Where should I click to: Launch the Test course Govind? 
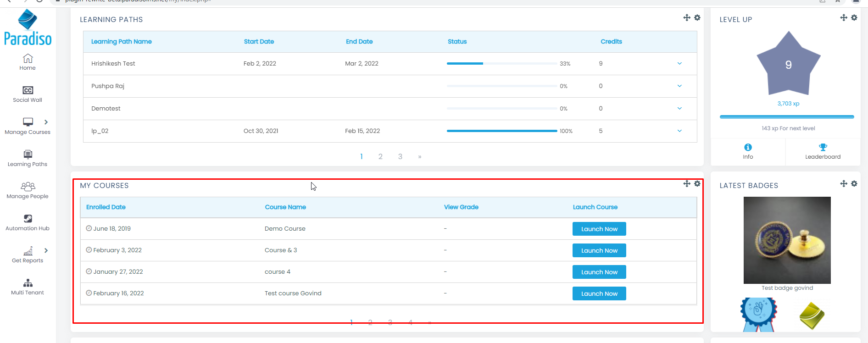point(599,293)
